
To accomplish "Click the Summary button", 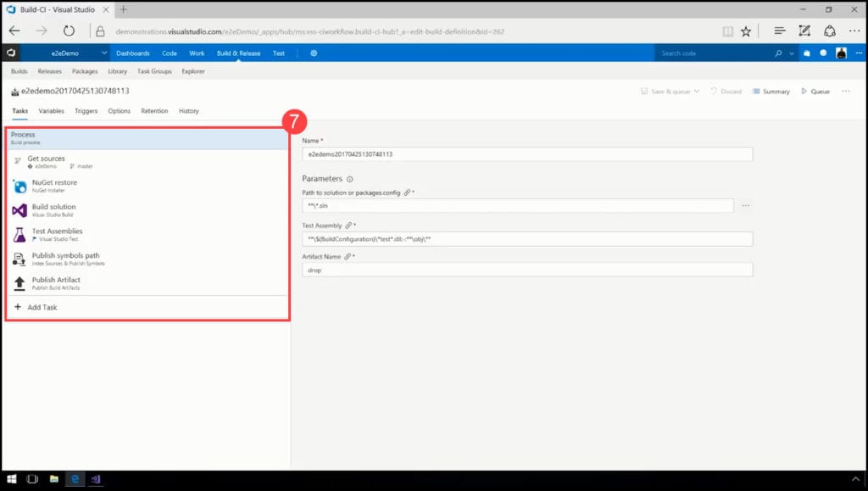I will click(771, 92).
